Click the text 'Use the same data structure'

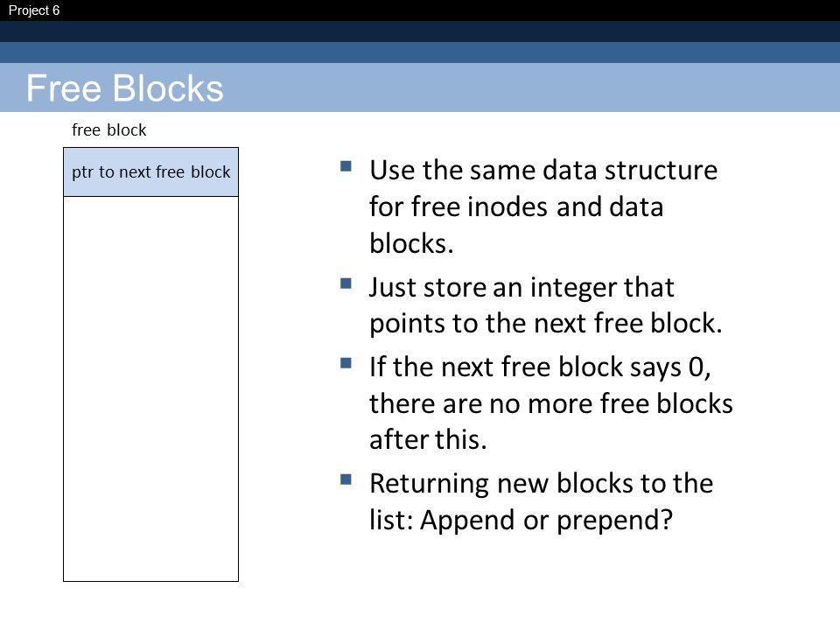coord(543,171)
